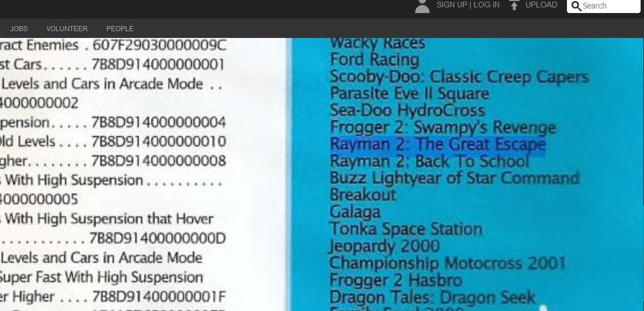
Task: Select 'Jeopardy 2000' line
Action: [385, 246]
